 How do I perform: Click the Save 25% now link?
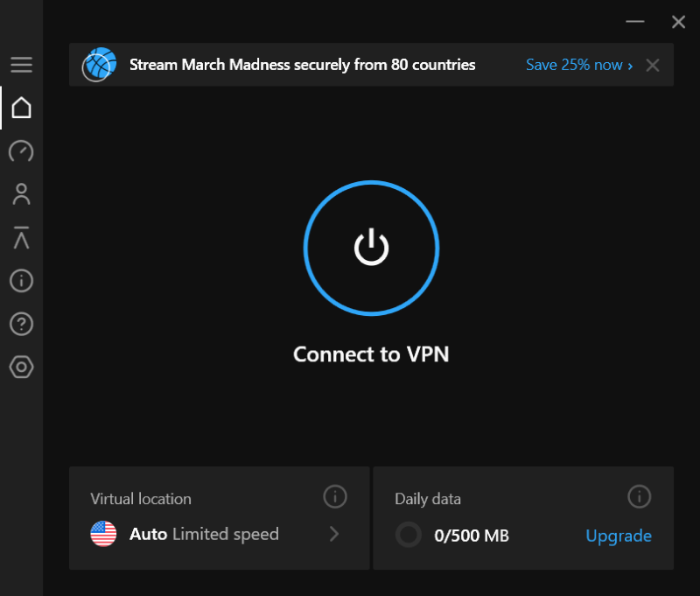(x=579, y=65)
